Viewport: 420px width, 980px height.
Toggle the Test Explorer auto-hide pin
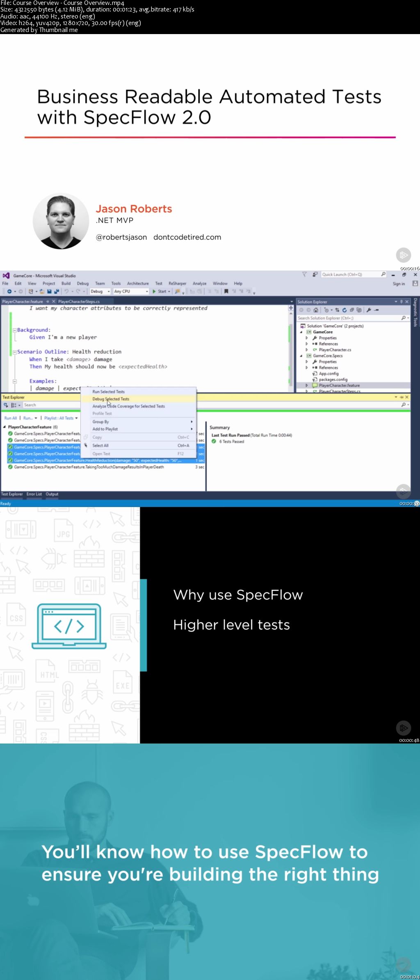point(401,397)
